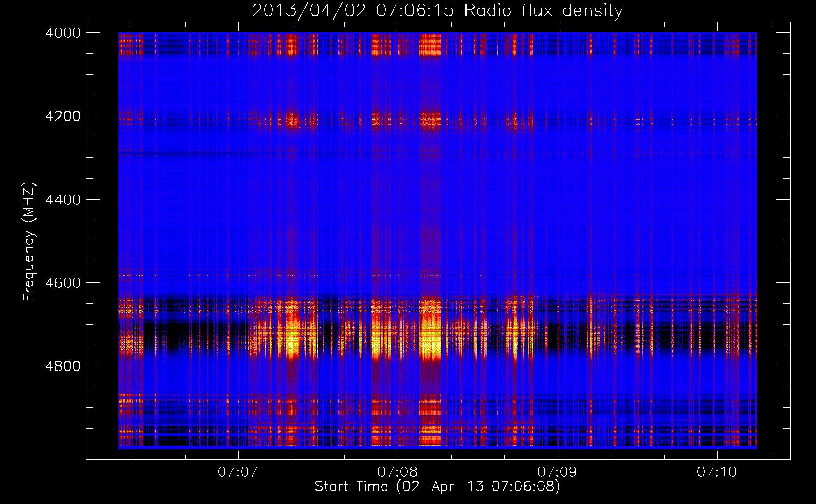Viewport: 816px width, 504px height.
Task: Select the 4600 frequency axis label
Action: point(63,283)
